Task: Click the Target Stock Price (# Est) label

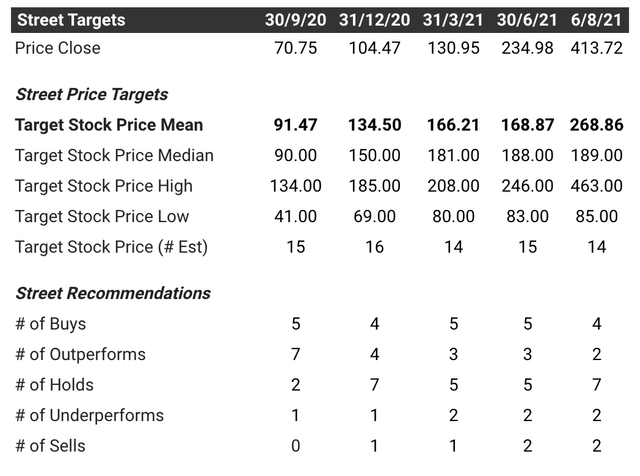Action: 111,247
